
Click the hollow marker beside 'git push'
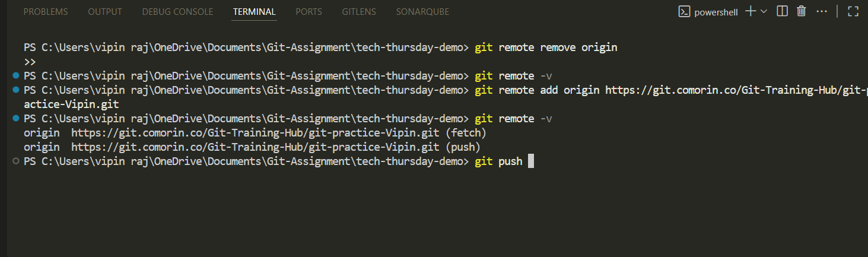(x=15, y=161)
